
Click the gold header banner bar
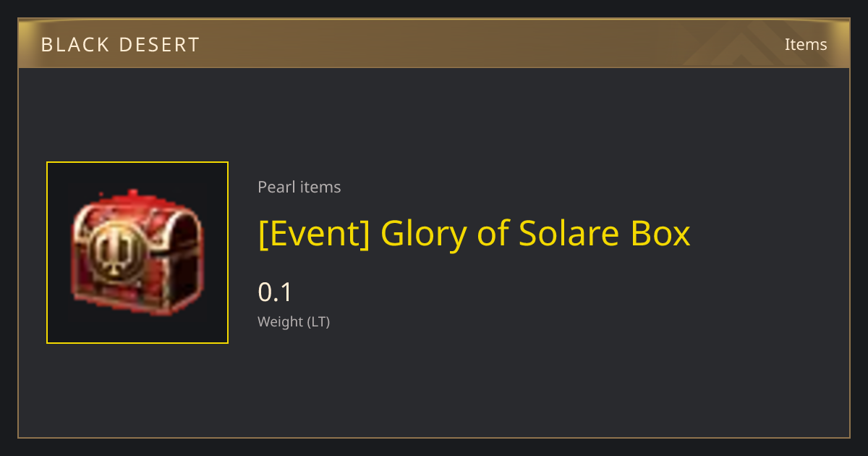click(x=434, y=43)
